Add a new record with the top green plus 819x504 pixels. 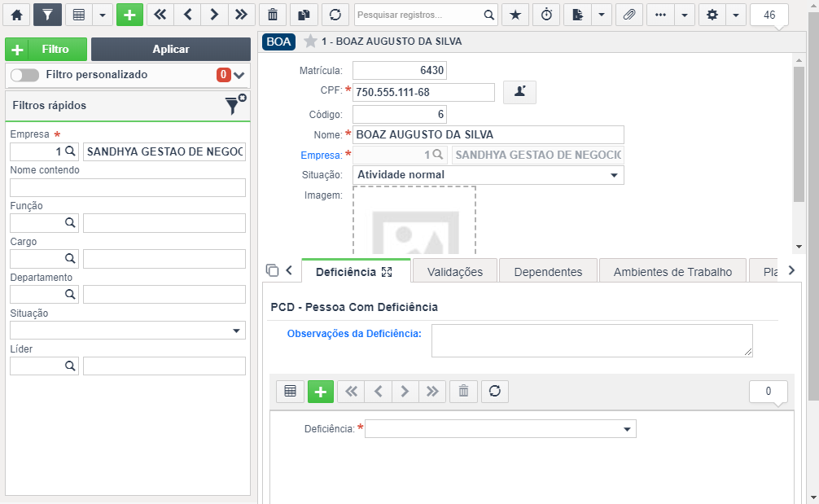[129, 15]
